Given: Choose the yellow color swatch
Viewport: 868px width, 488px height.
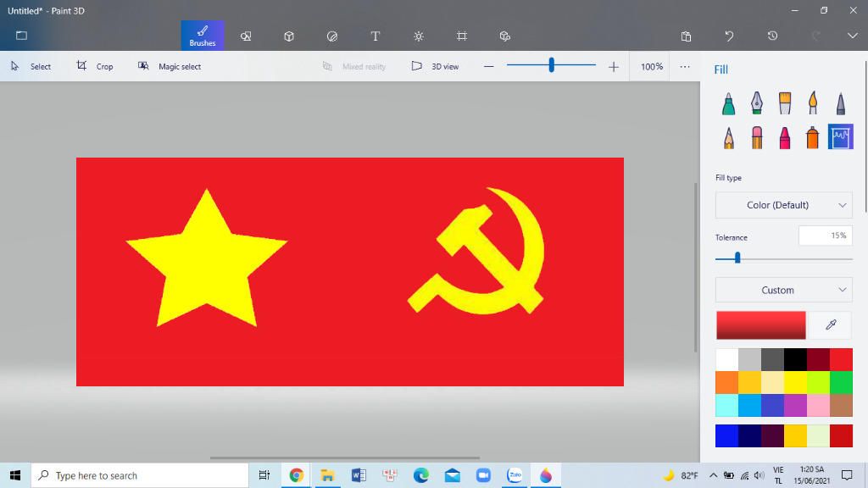Looking at the screenshot, I should coord(795,382).
